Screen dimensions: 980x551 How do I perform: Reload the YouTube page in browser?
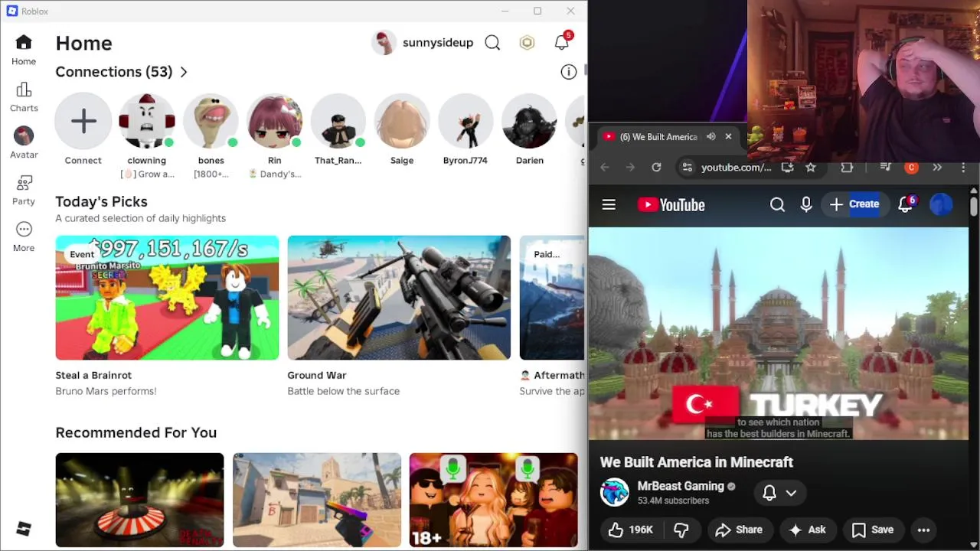[656, 168]
